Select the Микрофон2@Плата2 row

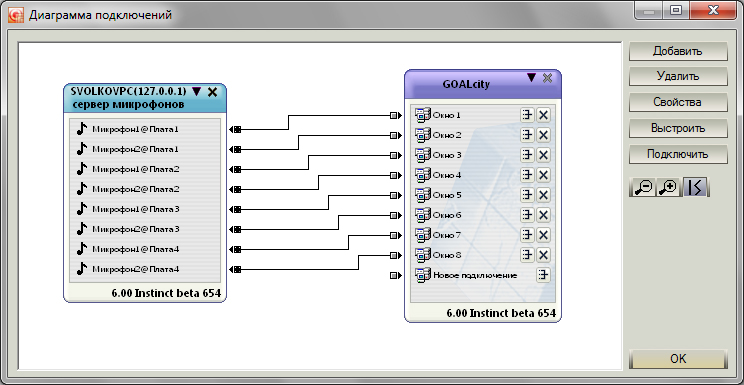pyautogui.click(x=145, y=189)
